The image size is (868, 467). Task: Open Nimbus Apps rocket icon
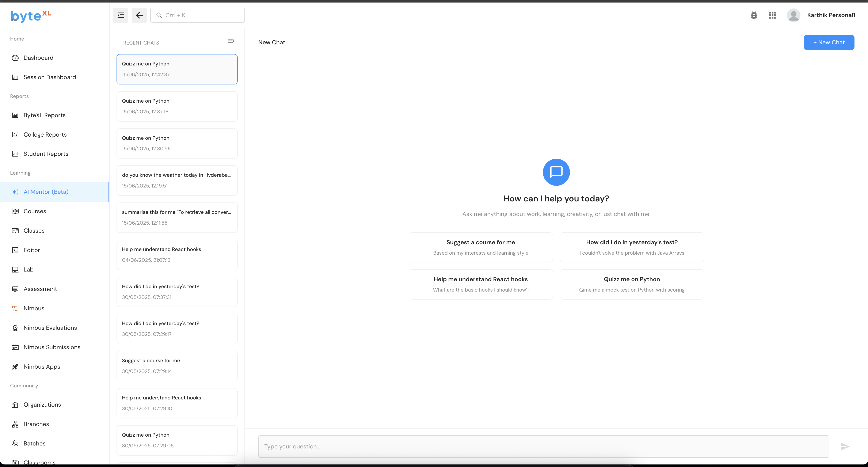pos(15,367)
